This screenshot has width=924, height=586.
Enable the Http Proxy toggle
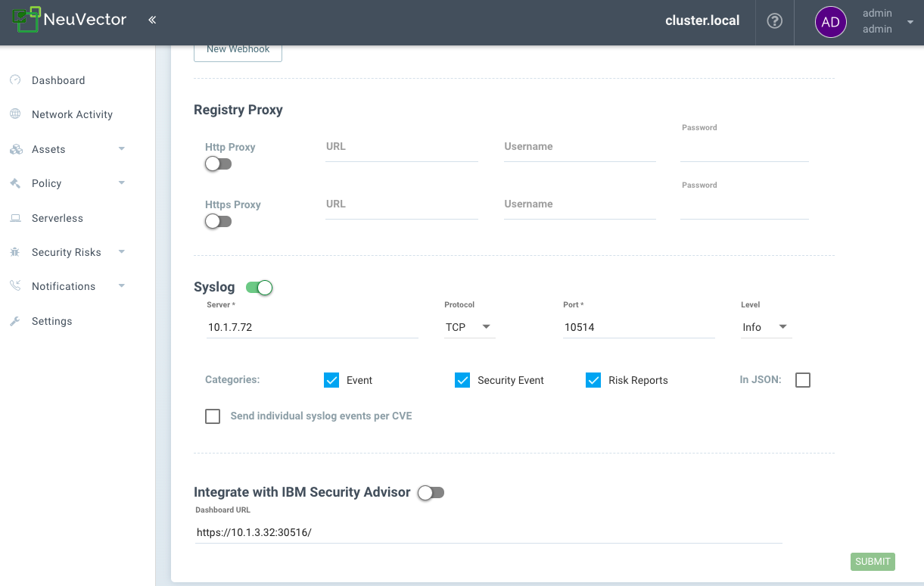pyautogui.click(x=218, y=164)
